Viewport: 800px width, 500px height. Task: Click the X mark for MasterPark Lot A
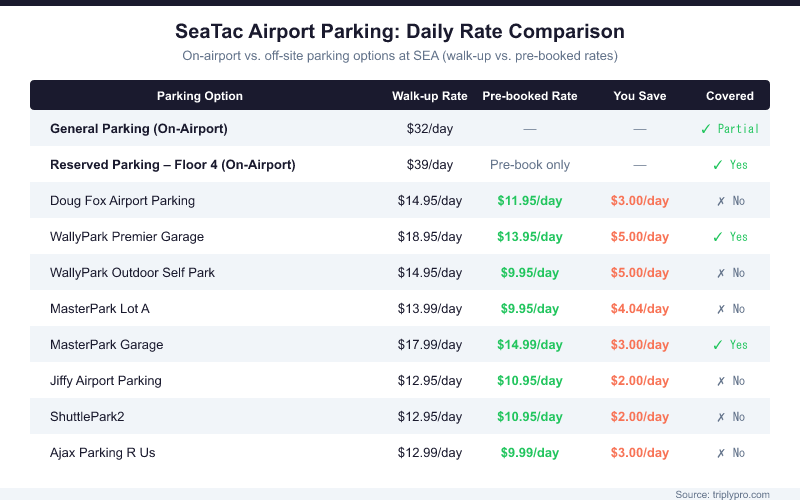pyautogui.click(x=720, y=309)
